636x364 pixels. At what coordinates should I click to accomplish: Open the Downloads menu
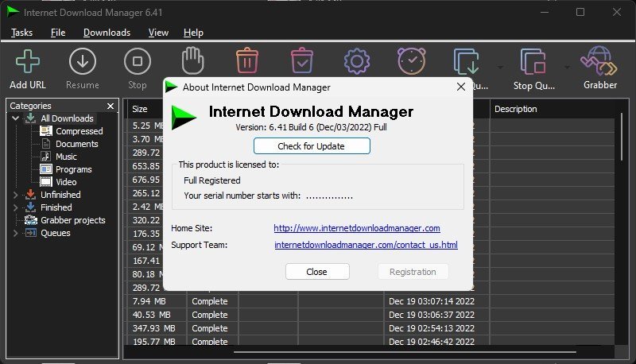(x=107, y=33)
